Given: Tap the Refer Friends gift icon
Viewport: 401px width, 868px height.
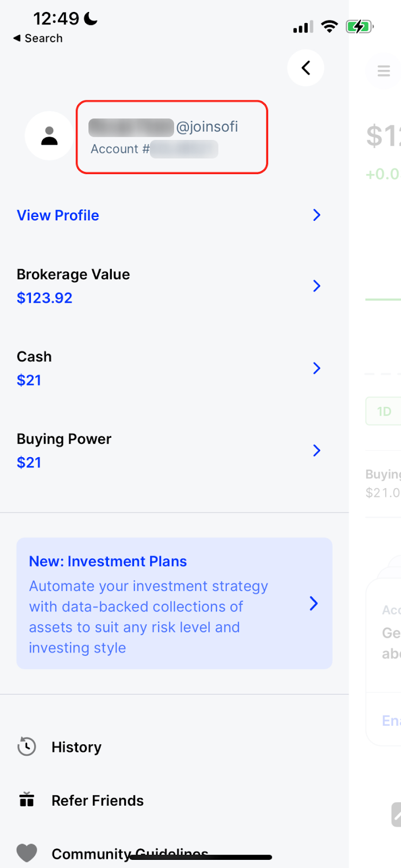Looking at the screenshot, I should [x=27, y=800].
